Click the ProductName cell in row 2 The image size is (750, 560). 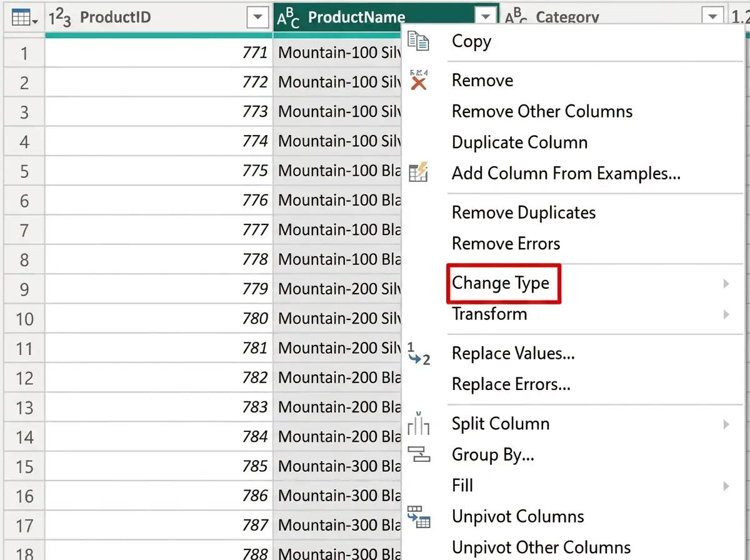point(337,82)
